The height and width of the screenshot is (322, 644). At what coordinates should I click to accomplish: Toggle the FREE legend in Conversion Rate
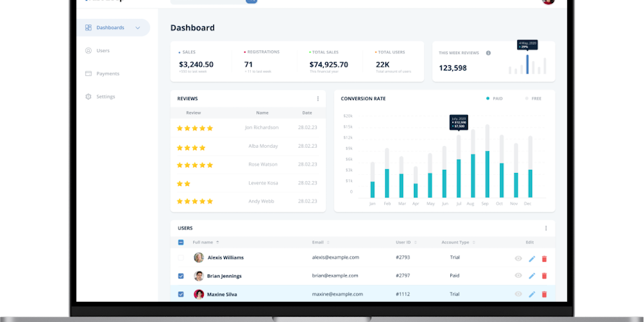click(x=533, y=99)
